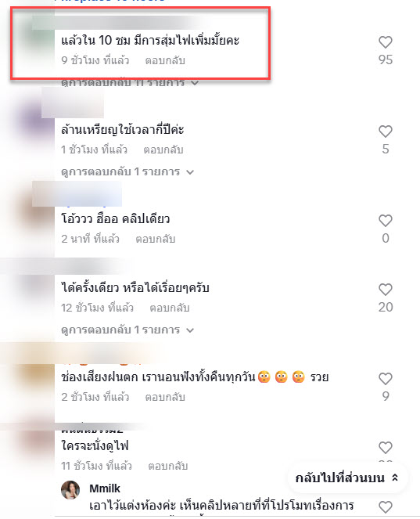Image resolution: width=420 pixels, height=519 pixels.
Task: Reply to the 2-minutes-ago comment
Action: [156, 239]
